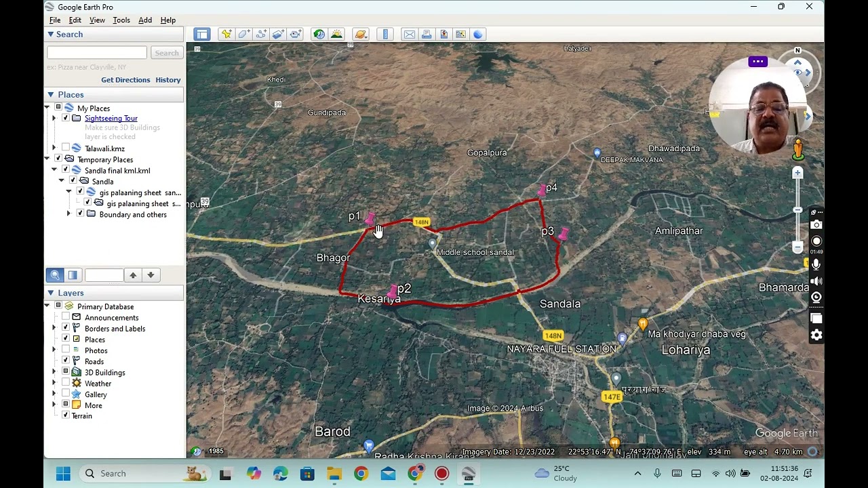Toggle the Terrain layer checkbox
This screenshot has height=488, width=868.
click(66, 415)
